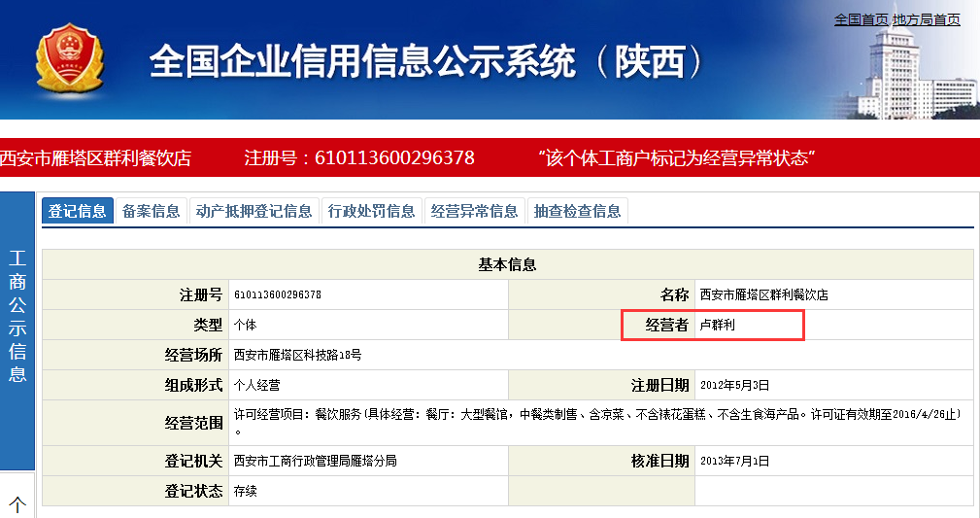Select the 登记信息 tab
The image size is (980, 518).
(x=78, y=211)
